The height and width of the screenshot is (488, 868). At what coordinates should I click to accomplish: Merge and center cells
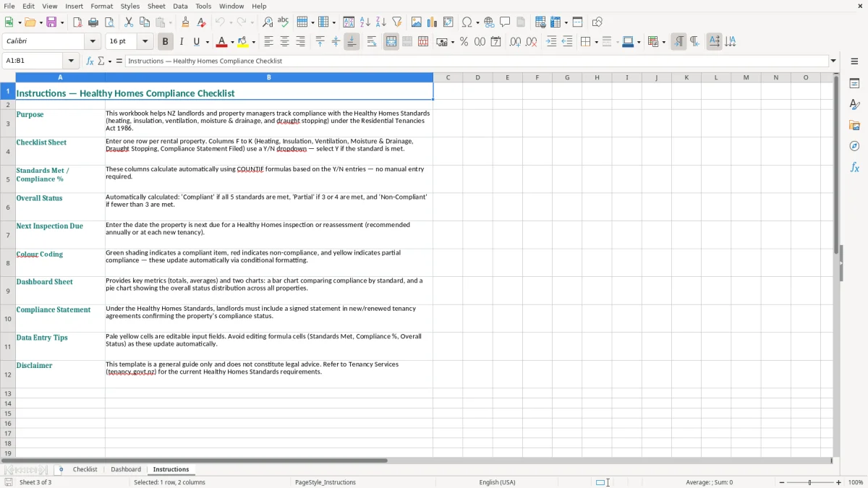click(391, 42)
